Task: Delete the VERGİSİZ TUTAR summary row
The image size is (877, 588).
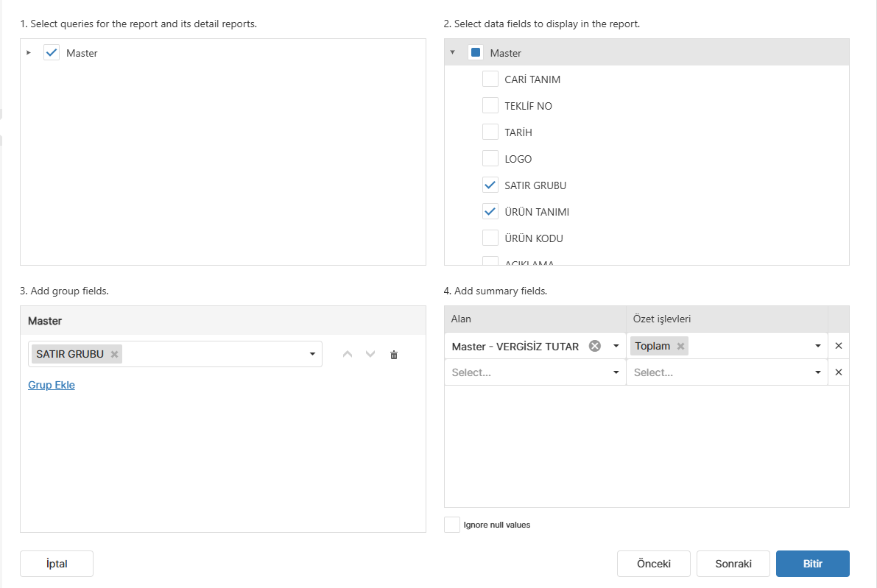Action: point(839,346)
